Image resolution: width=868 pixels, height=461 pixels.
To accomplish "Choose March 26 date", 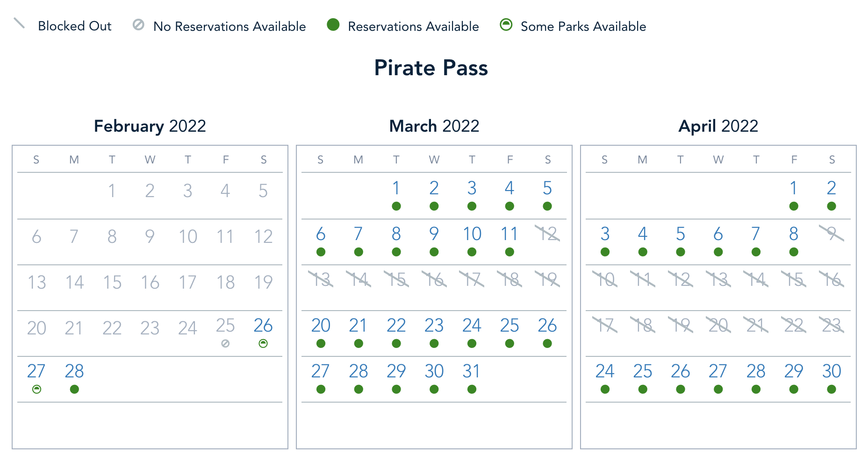I will pos(547,326).
